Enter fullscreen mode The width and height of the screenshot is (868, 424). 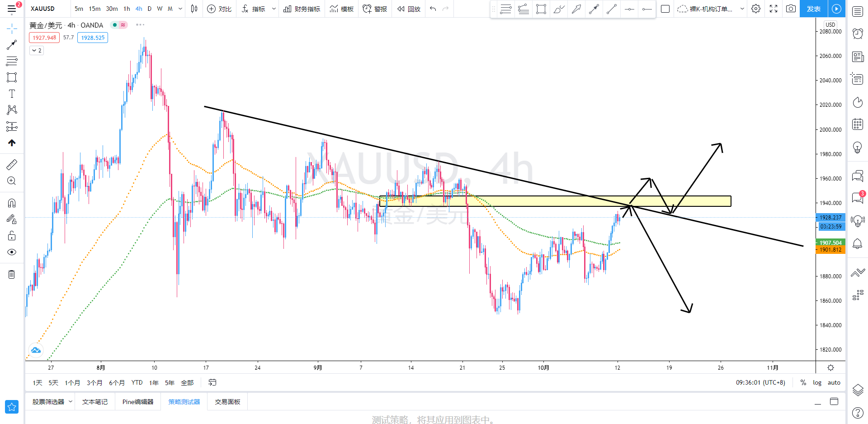pyautogui.click(x=774, y=9)
